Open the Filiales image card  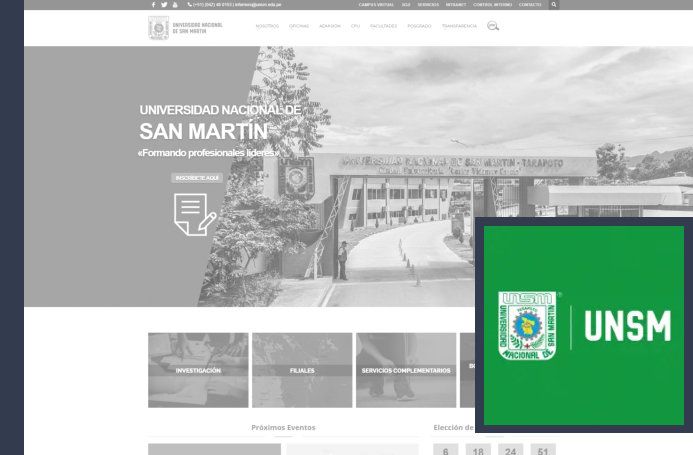302,370
